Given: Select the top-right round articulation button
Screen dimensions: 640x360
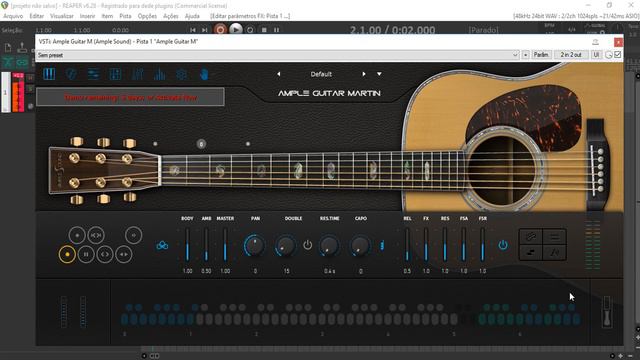Looking at the screenshot, I should pyautogui.click(x=133, y=235).
